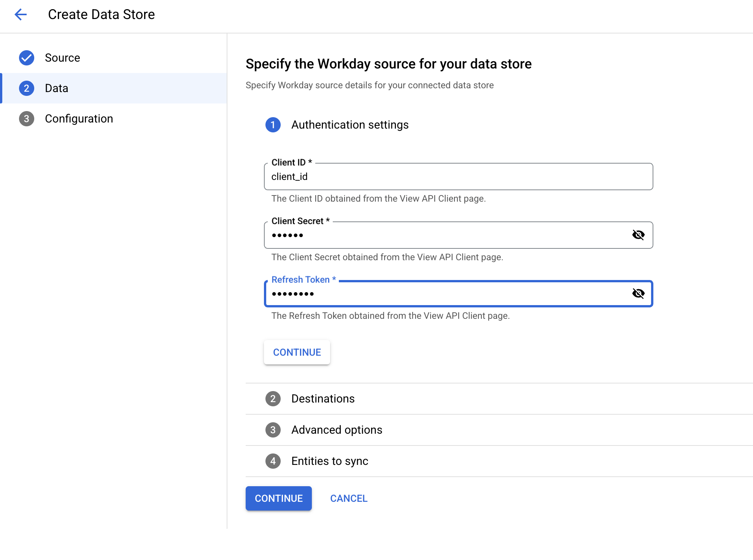753x560 pixels.
Task: Click 'The Refresh Token obtained from the View API Client page.' text
Action: 391,316
